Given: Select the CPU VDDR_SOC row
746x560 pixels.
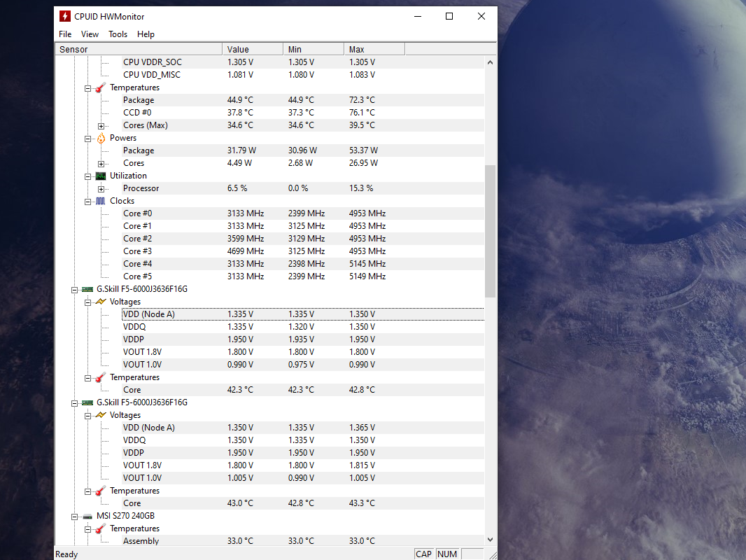Looking at the screenshot, I should [x=303, y=62].
